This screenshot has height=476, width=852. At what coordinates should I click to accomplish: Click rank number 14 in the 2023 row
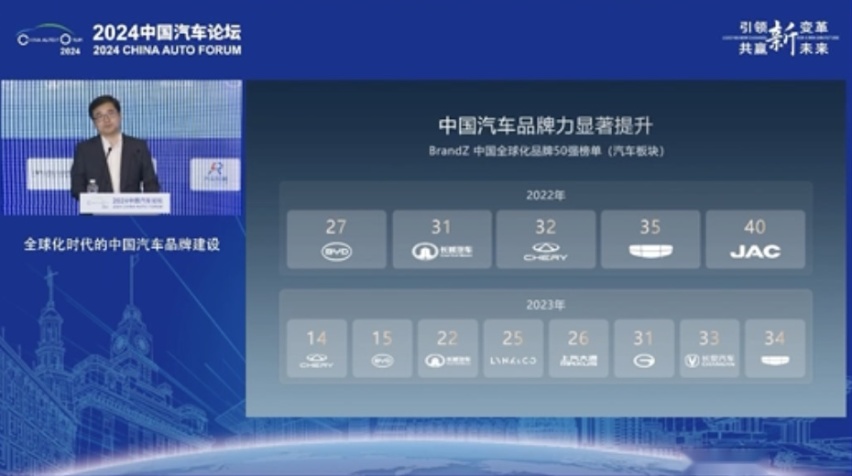coord(316,339)
